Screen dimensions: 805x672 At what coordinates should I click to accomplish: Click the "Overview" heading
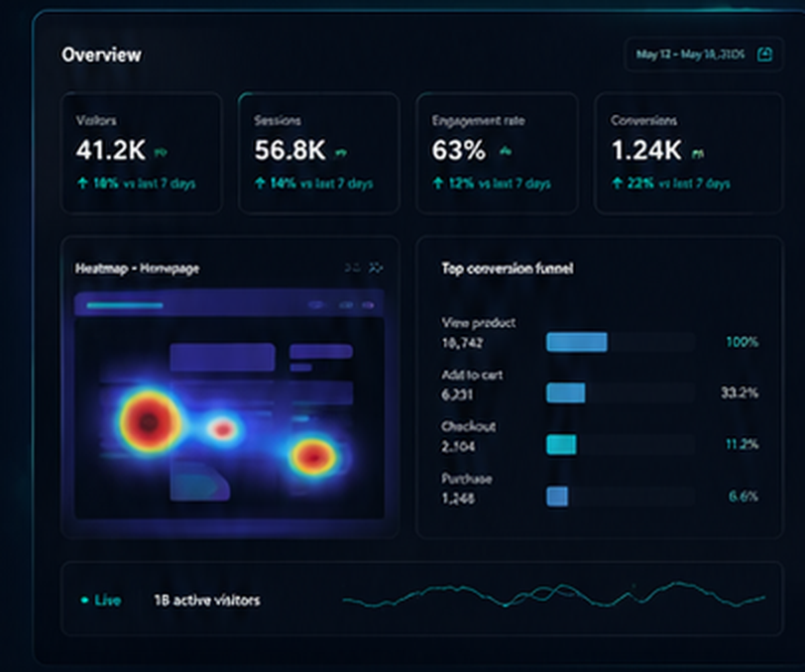(x=101, y=55)
